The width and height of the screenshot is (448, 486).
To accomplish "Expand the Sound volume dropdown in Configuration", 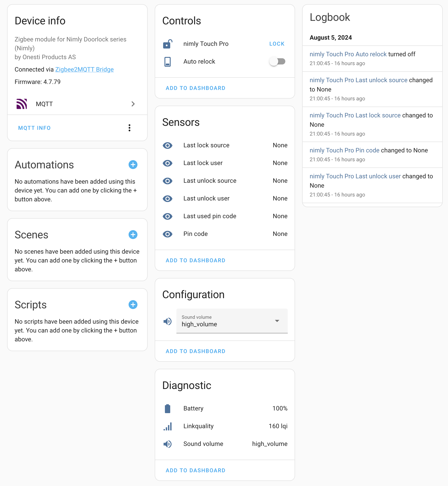I will pyautogui.click(x=278, y=321).
